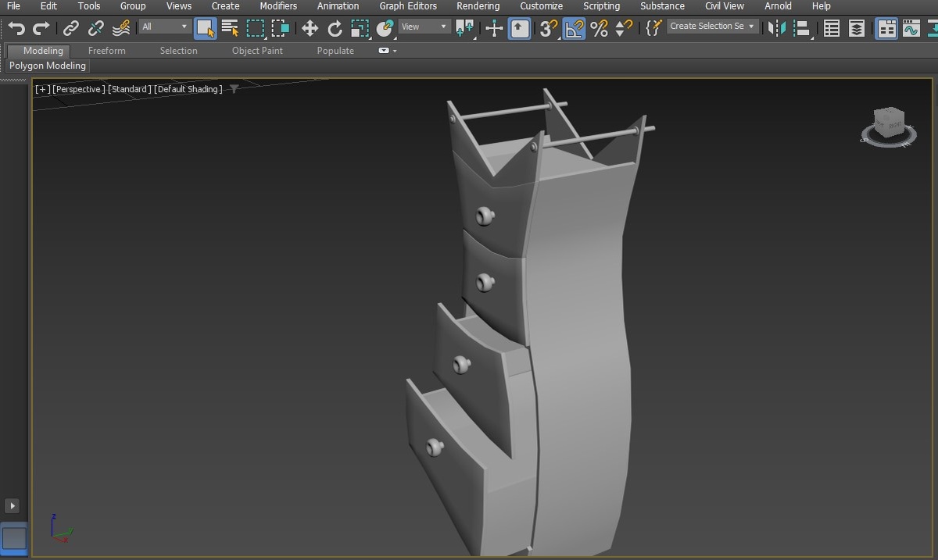This screenshot has width=938, height=560.
Task: Activate the Select and Rotate tool
Action: pos(335,29)
